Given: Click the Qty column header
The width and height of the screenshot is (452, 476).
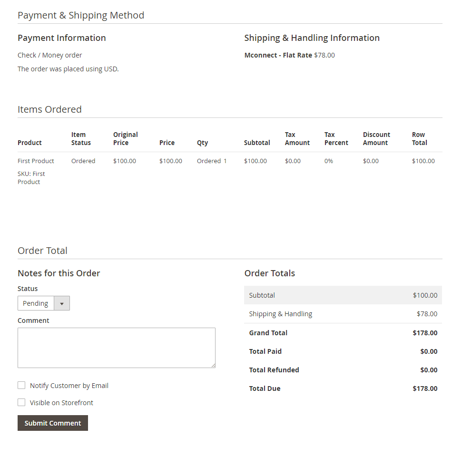Looking at the screenshot, I should click(x=202, y=143).
